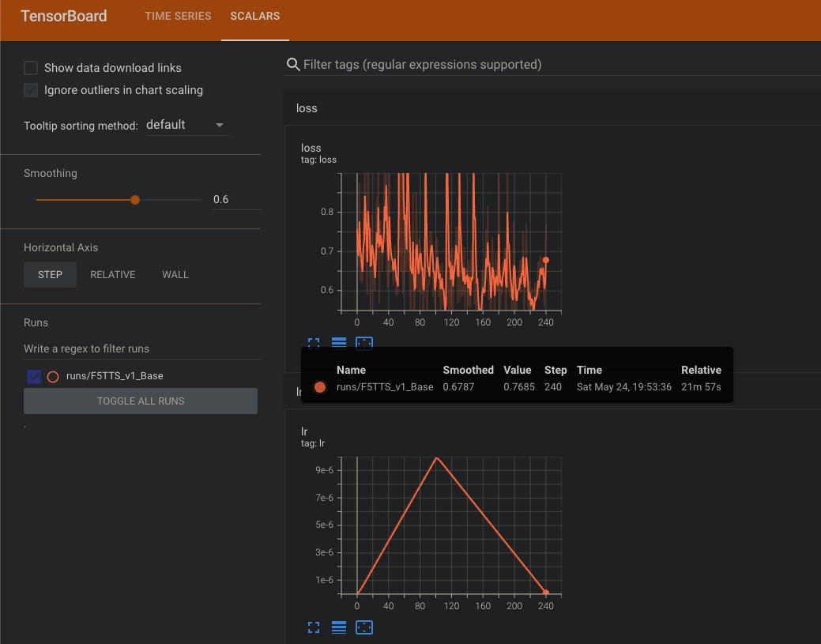
Task: Select the SCALARS tab
Action: coord(255,17)
